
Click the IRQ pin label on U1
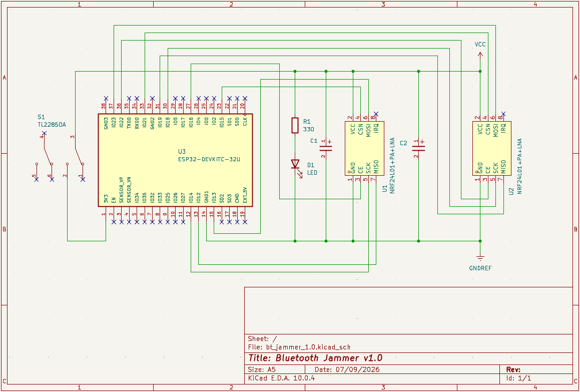[x=376, y=129]
